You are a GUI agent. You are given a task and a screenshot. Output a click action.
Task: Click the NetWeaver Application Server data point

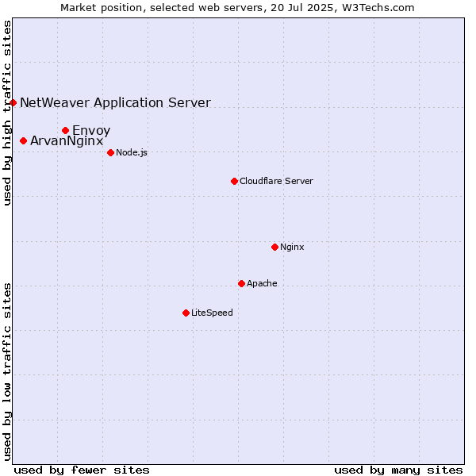[x=13, y=103]
